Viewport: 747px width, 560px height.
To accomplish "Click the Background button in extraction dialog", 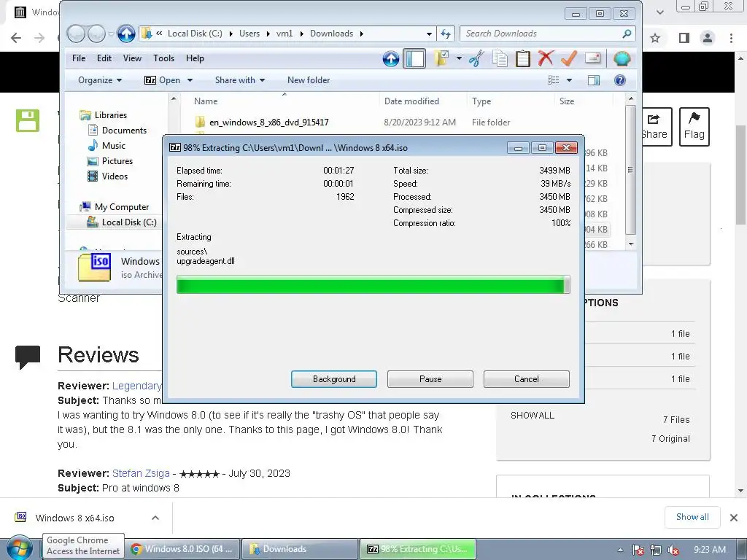I will [x=334, y=379].
